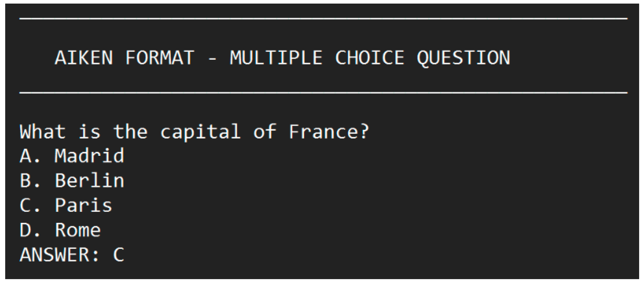The image size is (644, 284).
Task: Select the Paris answer text
Action: click(84, 205)
